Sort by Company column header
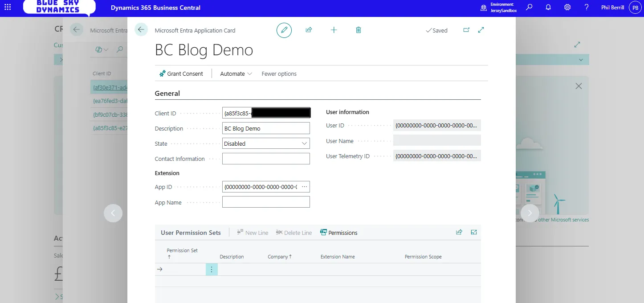 point(280,257)
